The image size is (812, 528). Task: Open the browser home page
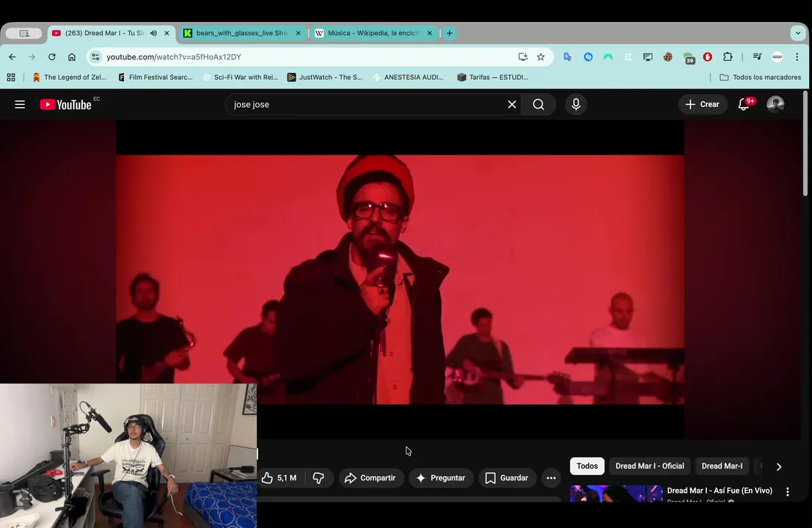[x=71, y=57]
